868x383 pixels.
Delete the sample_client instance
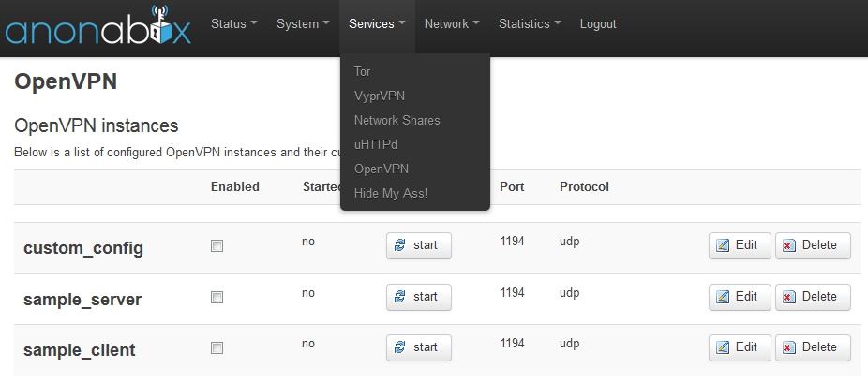point(812,347)
